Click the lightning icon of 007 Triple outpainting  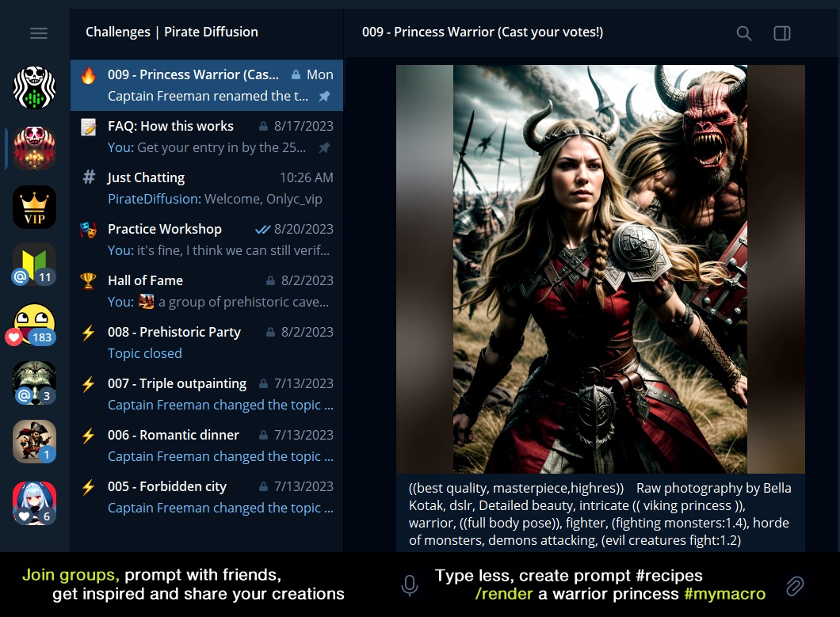89,384
